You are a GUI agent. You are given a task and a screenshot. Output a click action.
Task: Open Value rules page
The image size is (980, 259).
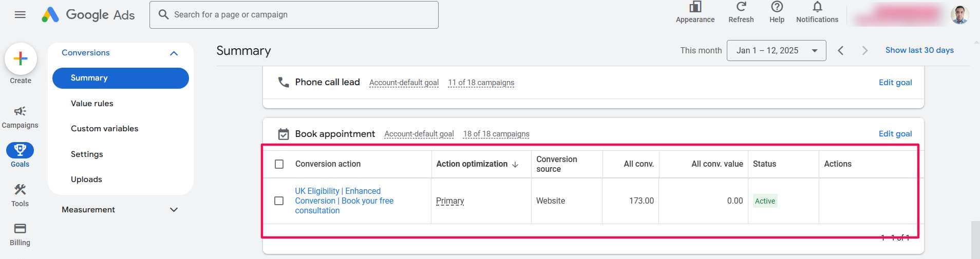point(92,103)
